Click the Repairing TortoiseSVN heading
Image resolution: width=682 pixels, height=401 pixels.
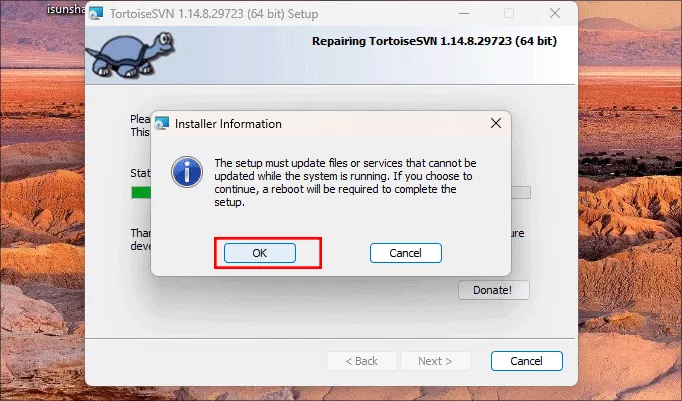pos(434,41)
